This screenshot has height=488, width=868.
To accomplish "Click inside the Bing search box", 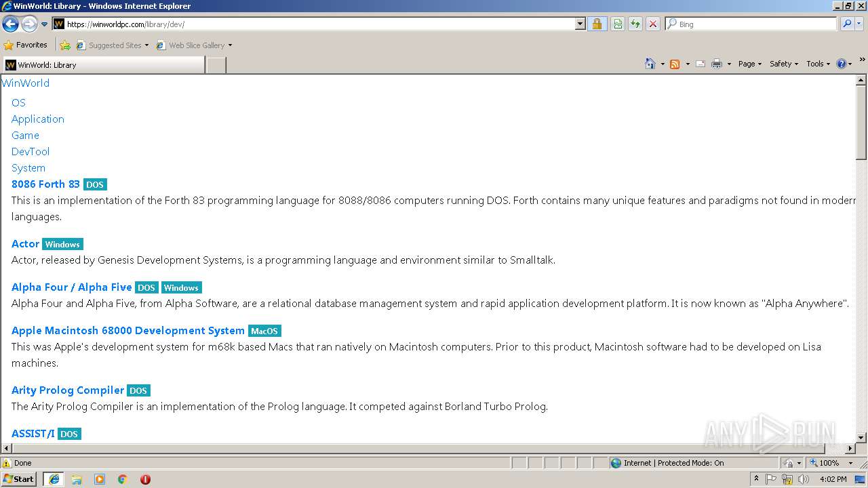I will (751, 24).
